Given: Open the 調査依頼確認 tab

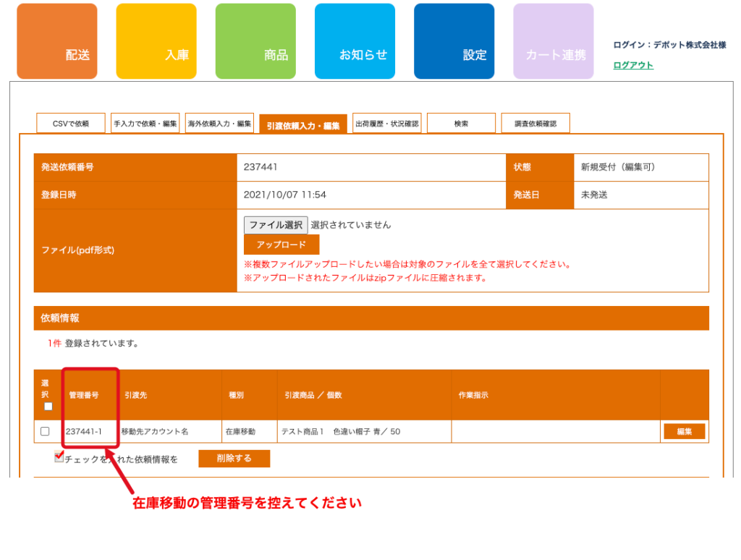Looking at the screenshot, I should tap(535, 124).
